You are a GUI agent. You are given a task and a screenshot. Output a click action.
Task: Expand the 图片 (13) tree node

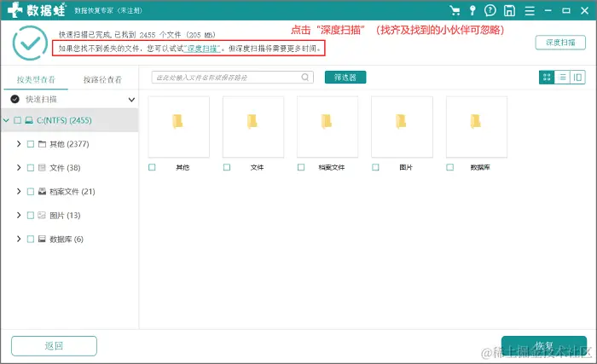19,215
